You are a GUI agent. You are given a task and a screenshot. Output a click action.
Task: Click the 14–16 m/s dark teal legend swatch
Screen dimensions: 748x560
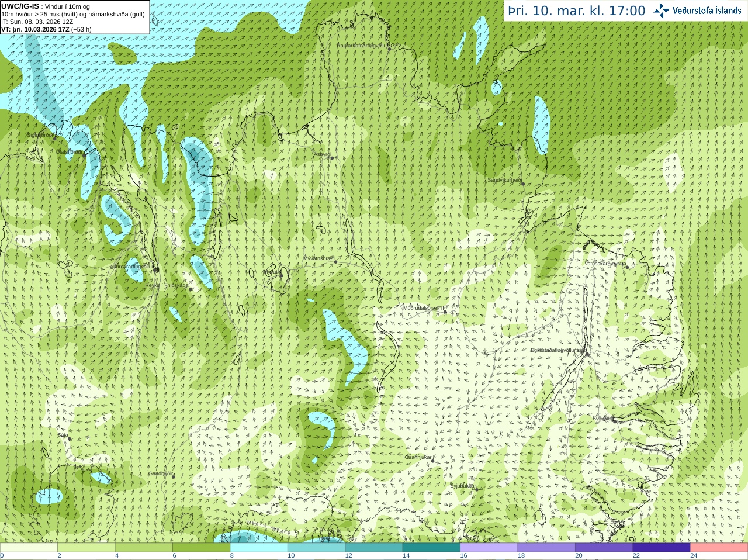pyautogui.click(x=431, y=547)
